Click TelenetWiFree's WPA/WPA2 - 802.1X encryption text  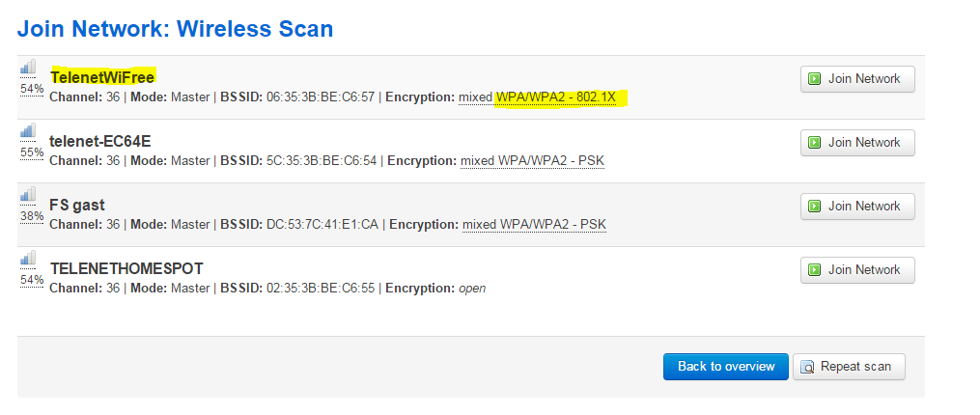point(555,97)
